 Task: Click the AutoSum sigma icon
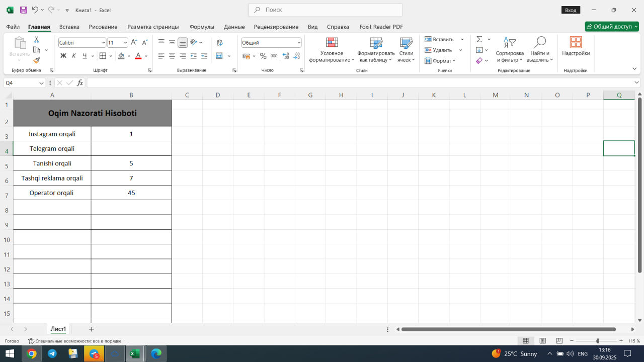(479, 39)
